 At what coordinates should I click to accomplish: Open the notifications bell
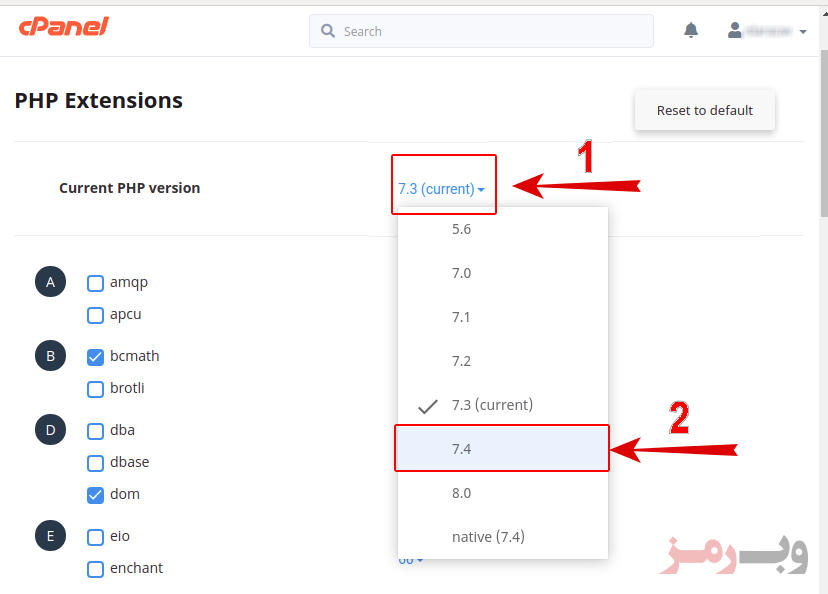(x=691, y=30)
